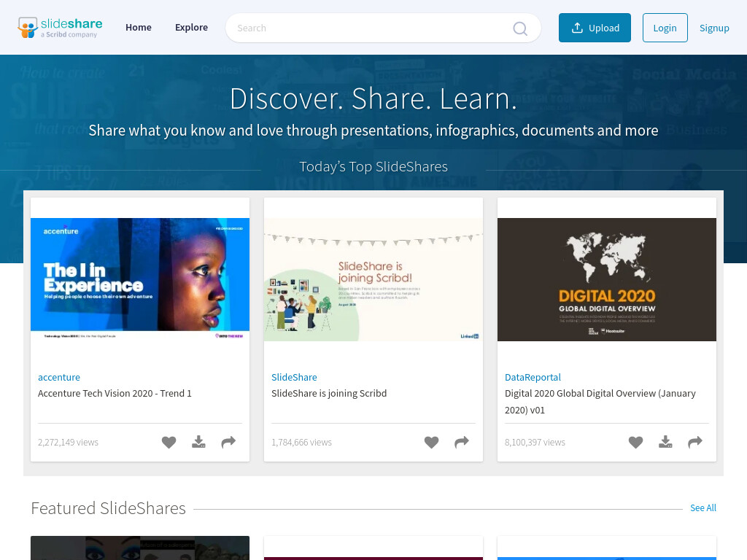Click the 1,784,666 views text

(301, 443)
